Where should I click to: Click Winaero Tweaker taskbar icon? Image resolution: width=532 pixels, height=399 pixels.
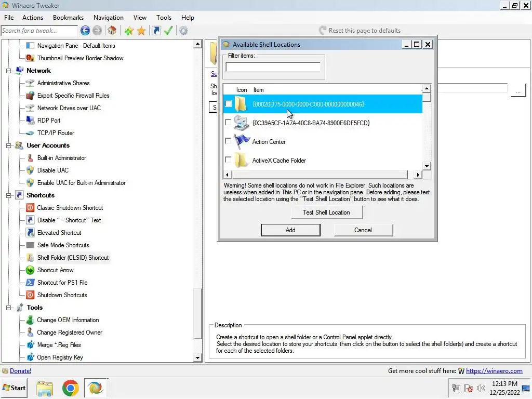coord(96,388)
